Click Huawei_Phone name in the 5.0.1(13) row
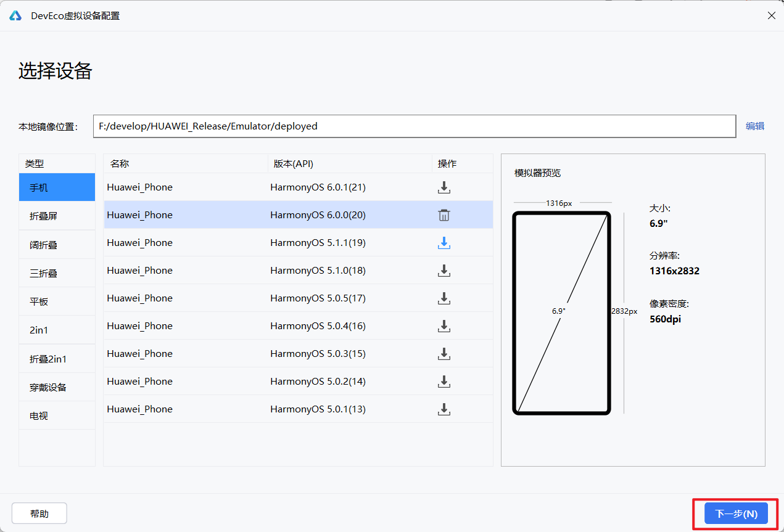784x532 pixels. [139, 409]
